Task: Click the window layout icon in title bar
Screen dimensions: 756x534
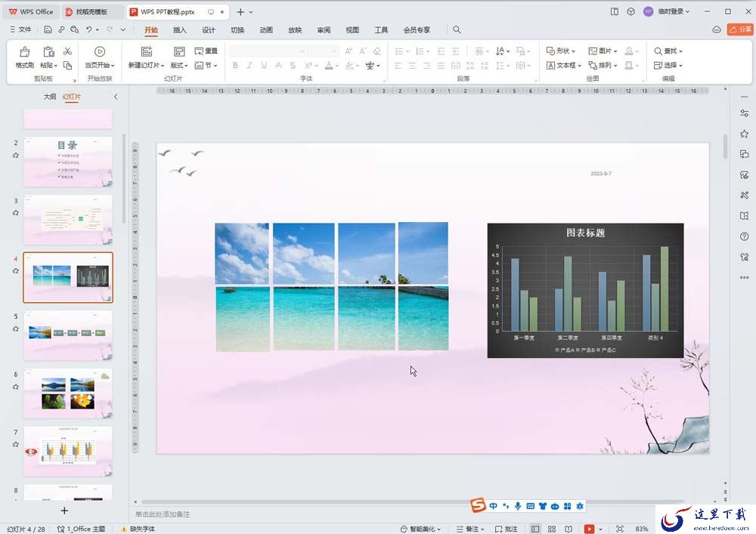Action: click(614, 11)
